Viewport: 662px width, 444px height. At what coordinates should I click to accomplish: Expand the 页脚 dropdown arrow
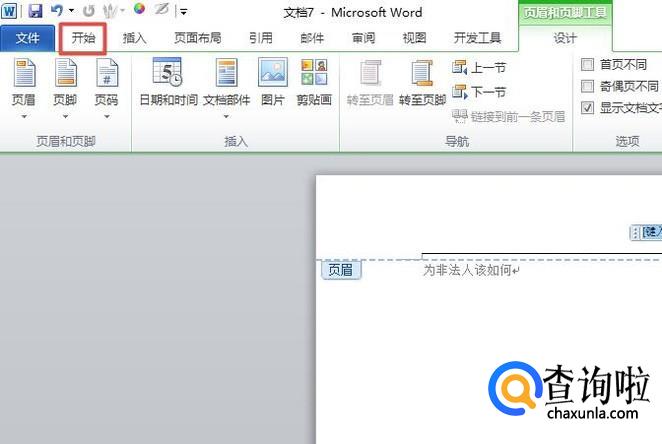pyautogui.click(x=65, y=116)
